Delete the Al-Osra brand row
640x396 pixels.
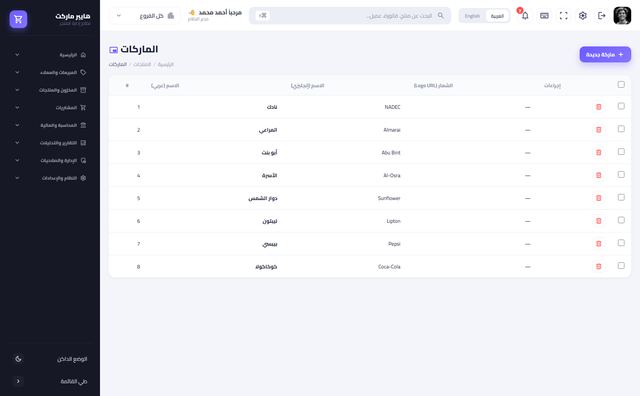[598, 176]
